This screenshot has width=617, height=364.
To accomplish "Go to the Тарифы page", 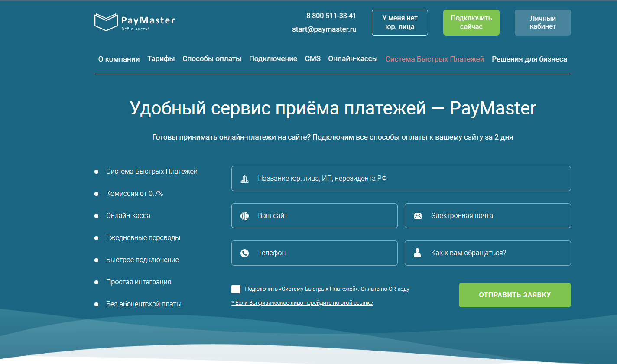I will click(x=161, y=59).
